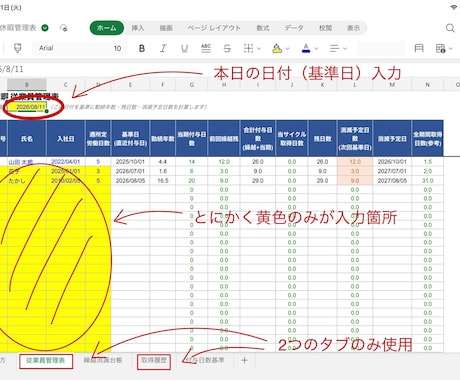Image resolution: width=460 pixels, height=380 pixels.
Task: Click the 入社日 header cell
Action: pos(66,138)
